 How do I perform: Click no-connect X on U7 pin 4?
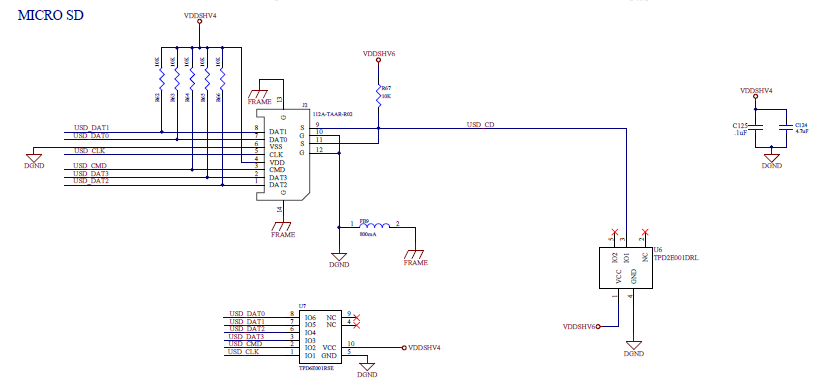click(357, 326)
